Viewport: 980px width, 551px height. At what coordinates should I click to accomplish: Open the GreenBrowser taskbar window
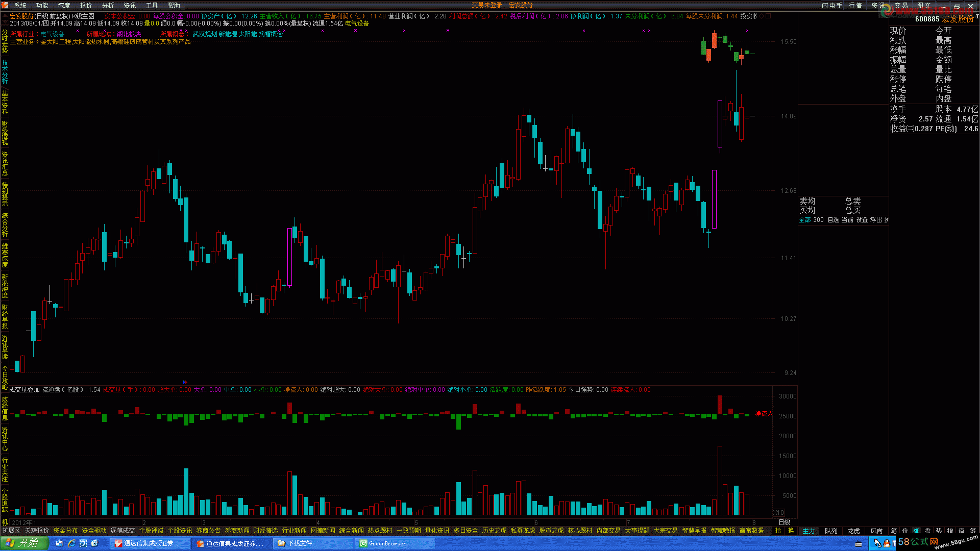click(395, 543)
